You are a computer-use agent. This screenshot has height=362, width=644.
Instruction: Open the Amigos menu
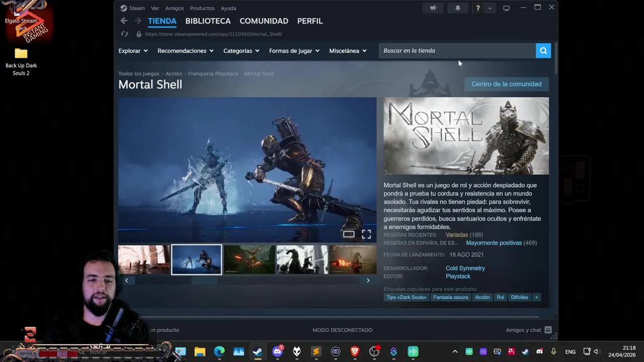click(175, 8)
